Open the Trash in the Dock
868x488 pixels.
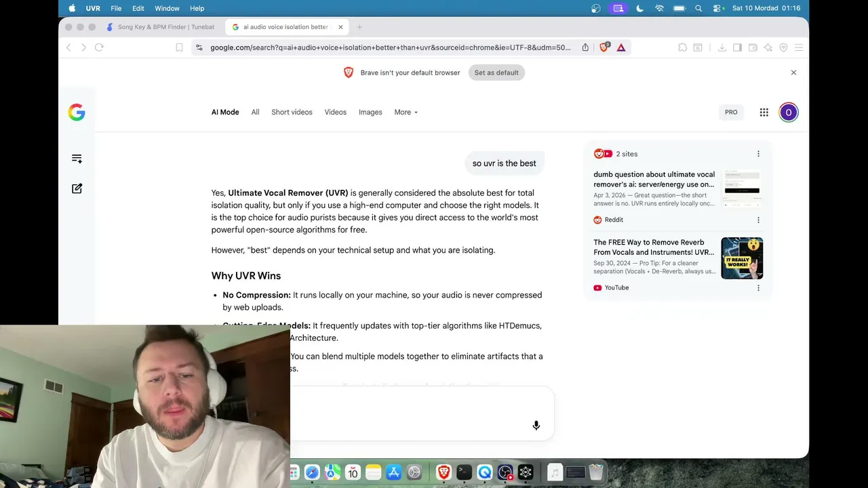point(596,472)
